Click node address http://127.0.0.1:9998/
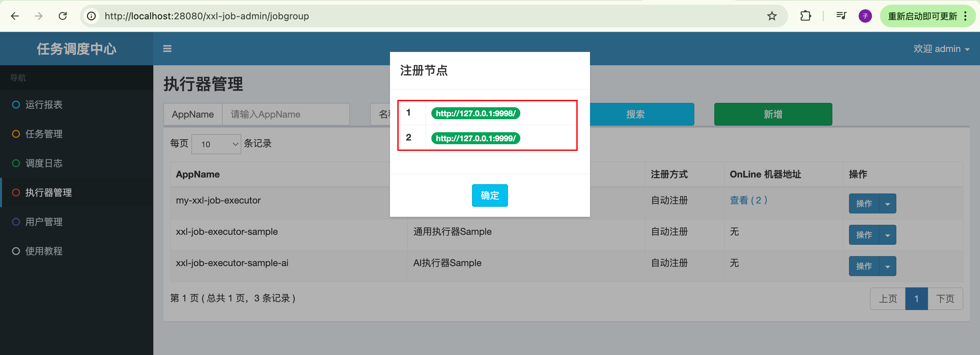980x355 pixels. pyautogui.click(x=476, y=113)
